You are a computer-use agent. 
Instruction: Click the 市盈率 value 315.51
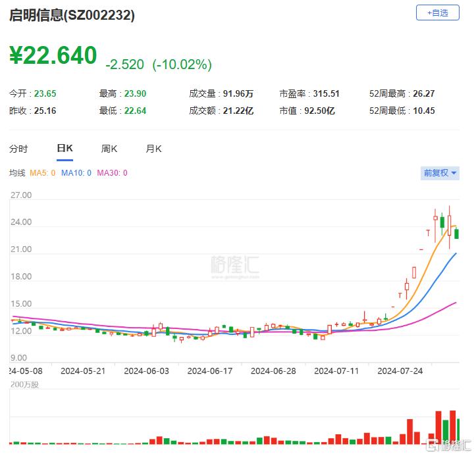coord(326,93)
